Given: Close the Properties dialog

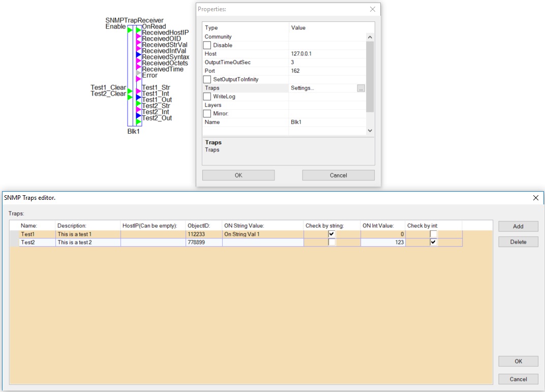Looking at the screenshot, I should click(x=373, y=9).
